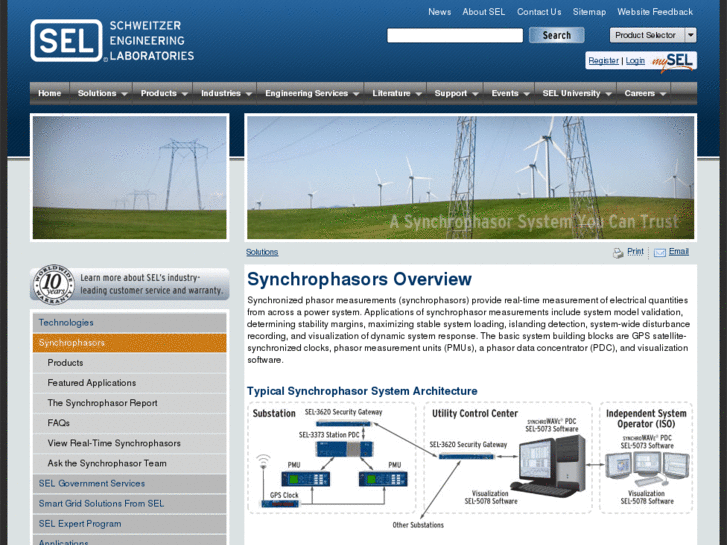Focus the search text field

point(455,35)
